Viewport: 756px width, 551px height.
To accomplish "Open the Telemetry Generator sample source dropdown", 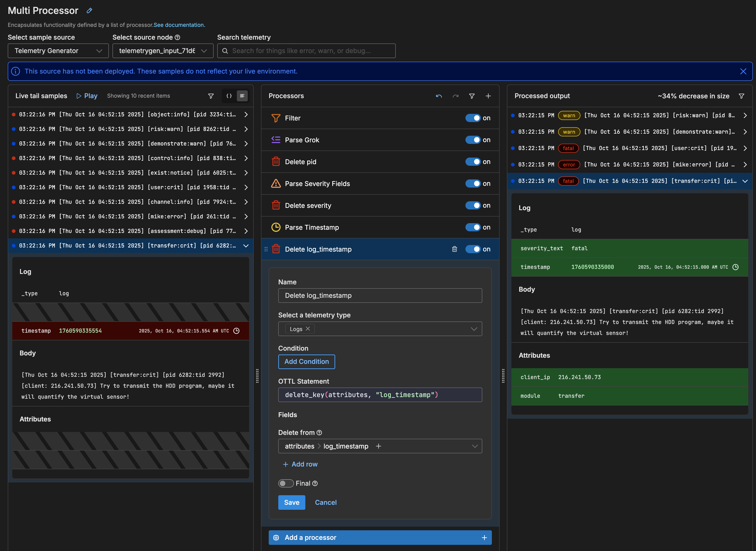I will point(58,51).
